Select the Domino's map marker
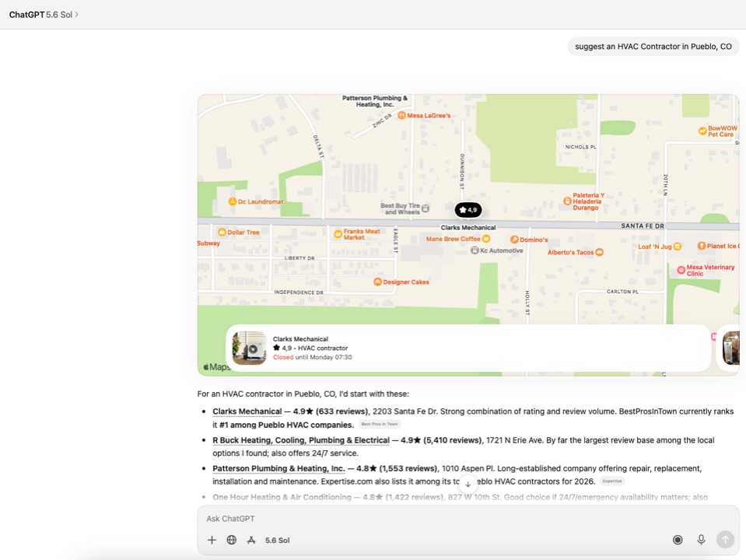The width and height of the screenshot is (746, 560). (514, 240)
